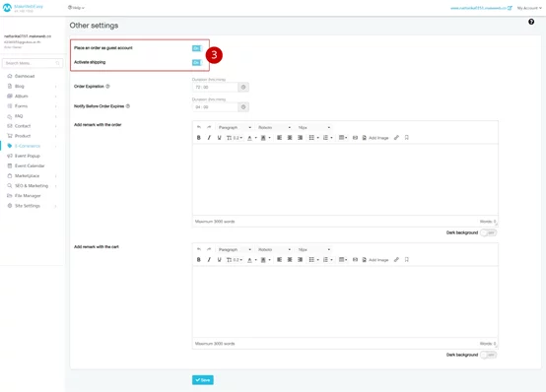Click Redo in the cart remark editor
The height and width of the screenshot is (392, 546).
point(209,249)
